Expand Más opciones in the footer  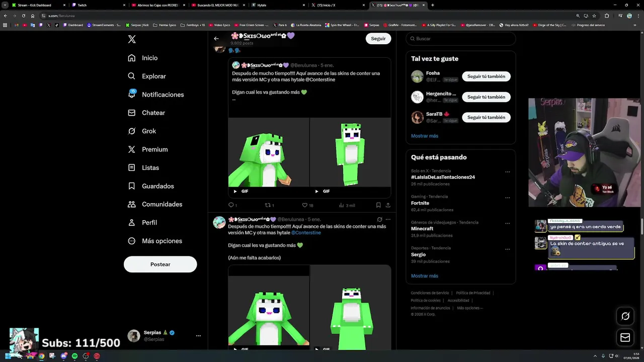pyautogui.click(x=469, y=308)
